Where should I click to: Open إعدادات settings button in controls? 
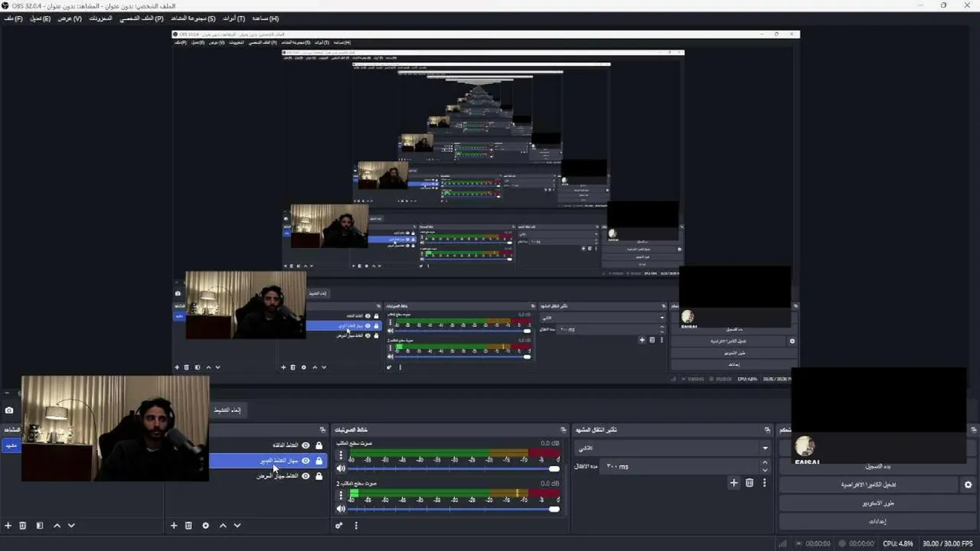click(x=878, y=521)
